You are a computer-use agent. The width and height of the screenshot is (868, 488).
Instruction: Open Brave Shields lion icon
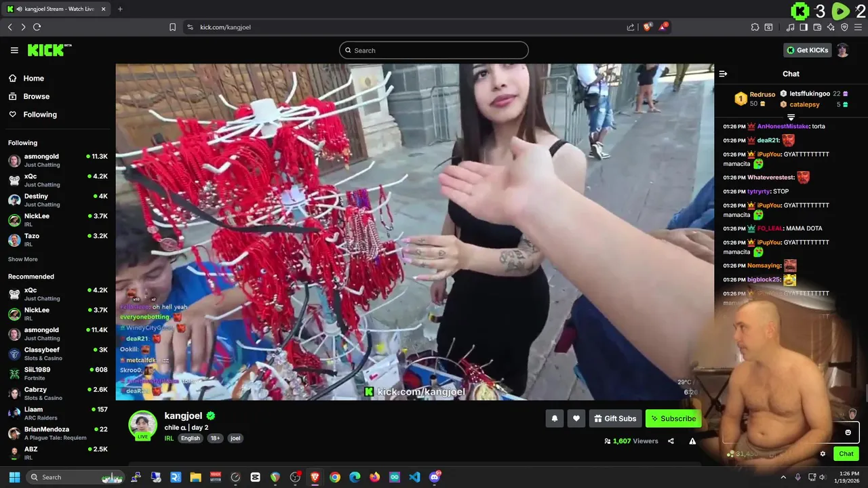point(648,27)
